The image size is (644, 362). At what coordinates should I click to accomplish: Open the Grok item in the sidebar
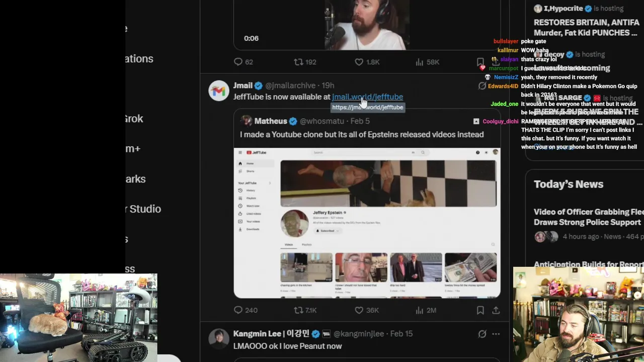(134, 119)
